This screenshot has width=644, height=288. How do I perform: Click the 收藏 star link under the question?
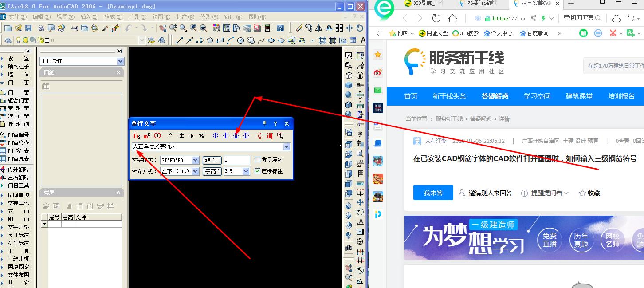[x=589, y=193]
